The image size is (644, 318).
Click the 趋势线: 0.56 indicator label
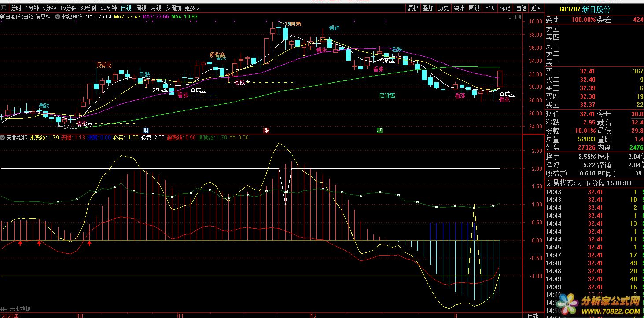click(181, 138)
